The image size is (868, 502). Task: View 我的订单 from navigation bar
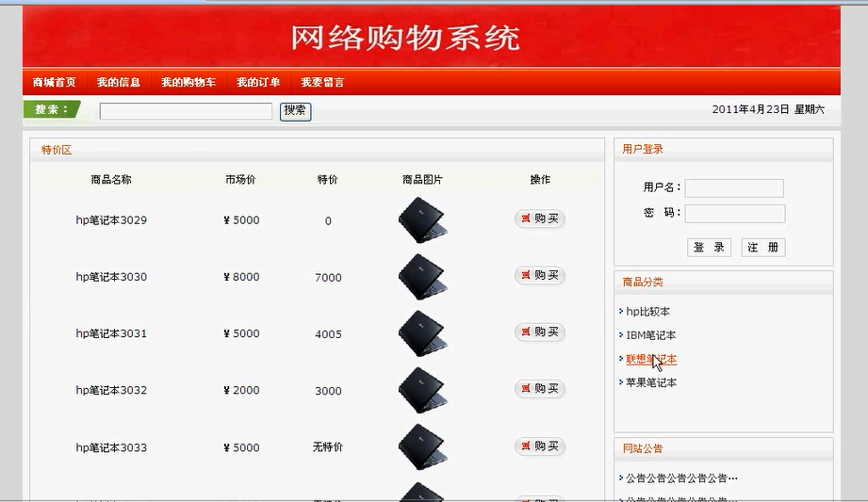258,83
